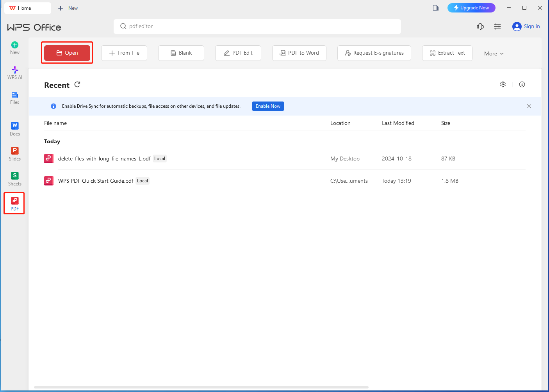This screenshot has width=549, height=392.
Task: Focus the pdf editor search field
Action: tap(257, 26)
